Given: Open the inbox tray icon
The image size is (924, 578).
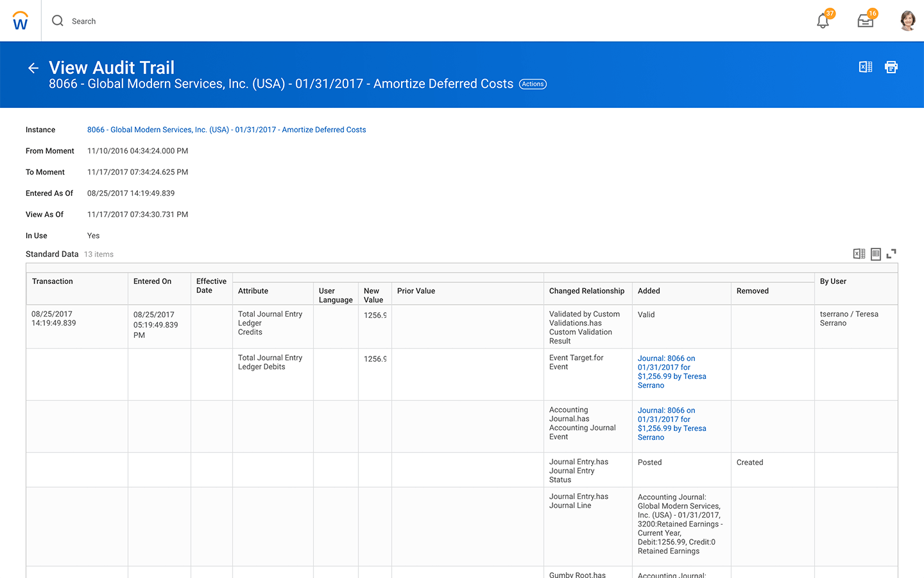Looking at the screenshot, I should [x=865, y=21].
